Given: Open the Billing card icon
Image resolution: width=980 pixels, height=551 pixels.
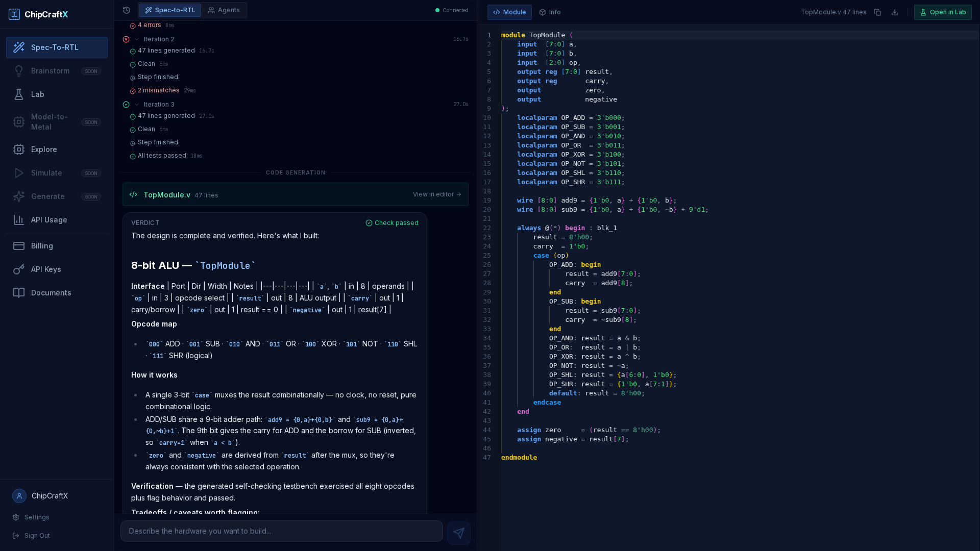Looking at the screenshot, I should point(19,246).
